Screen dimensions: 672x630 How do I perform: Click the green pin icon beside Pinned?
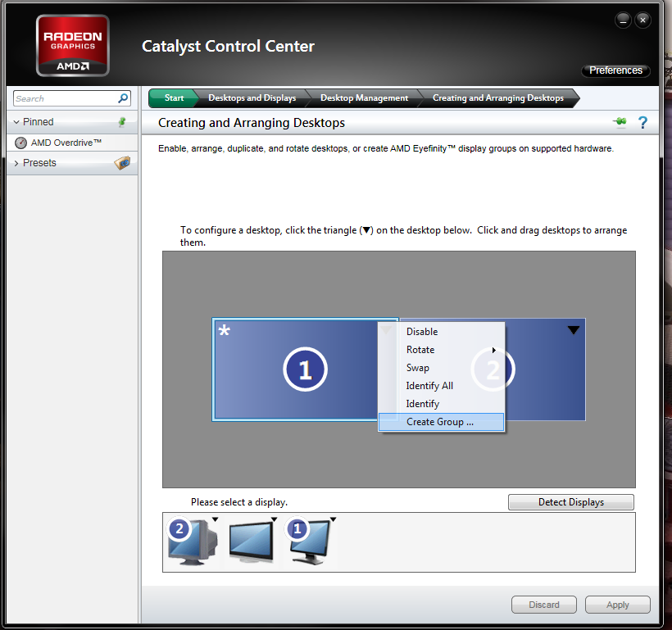pos(122,122)
